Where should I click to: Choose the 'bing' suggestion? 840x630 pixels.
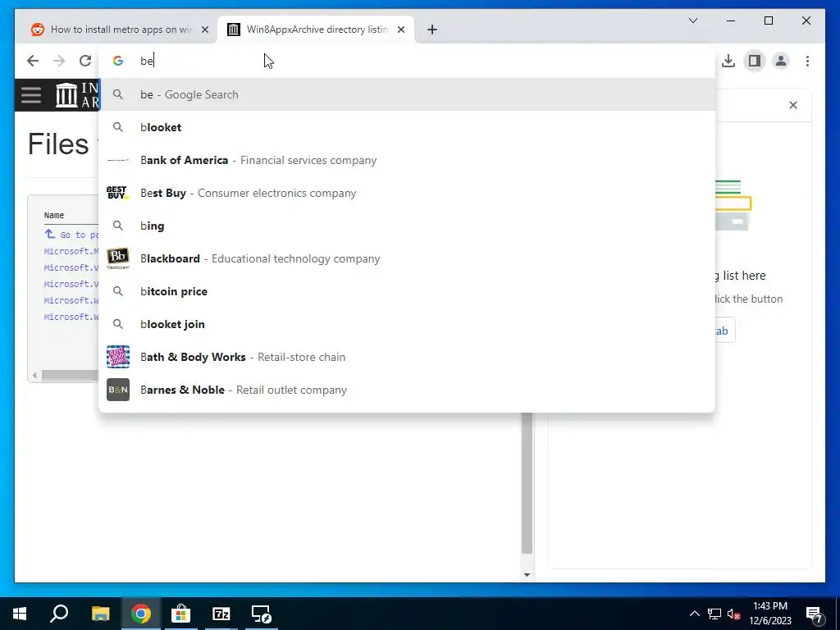407,226
